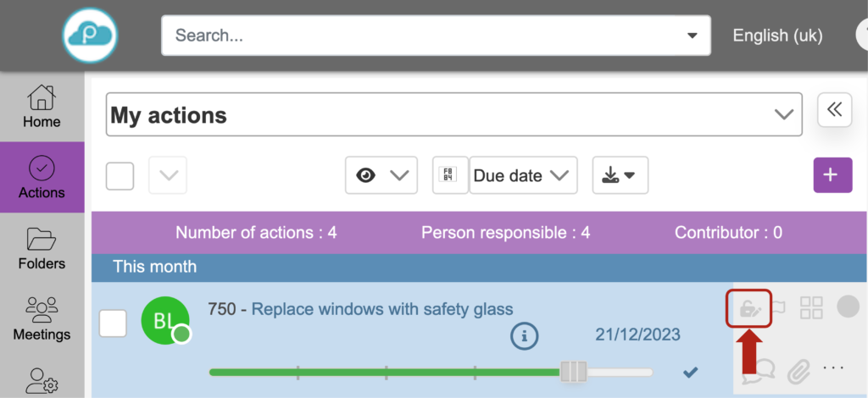The image size is (868, 398).
Task: Toggle the select-all actions checkbox
Action: point(120,176)
